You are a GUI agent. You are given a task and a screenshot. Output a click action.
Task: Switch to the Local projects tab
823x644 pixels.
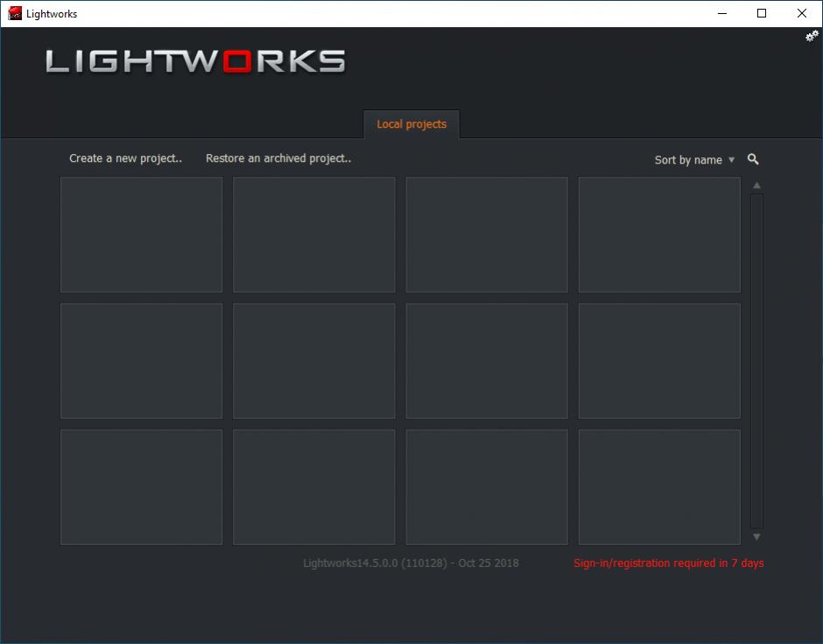pos(411,124)
